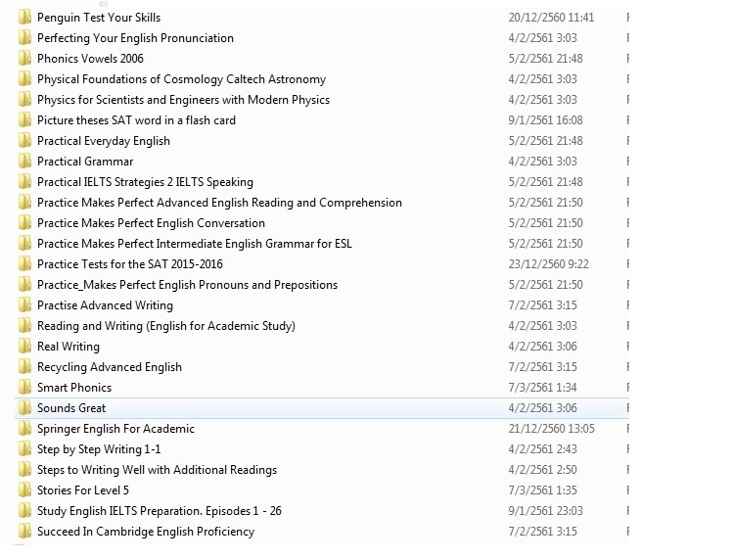733x560 pixels.
Task: Select date 21/12/2560 13:05
Action: click(551, 430)
